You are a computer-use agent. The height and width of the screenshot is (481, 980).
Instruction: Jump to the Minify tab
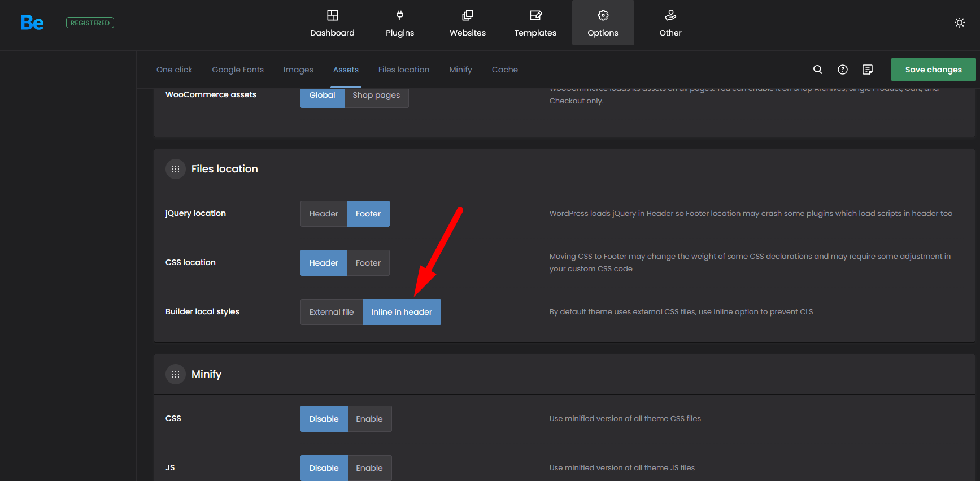[x=460, y=70]
